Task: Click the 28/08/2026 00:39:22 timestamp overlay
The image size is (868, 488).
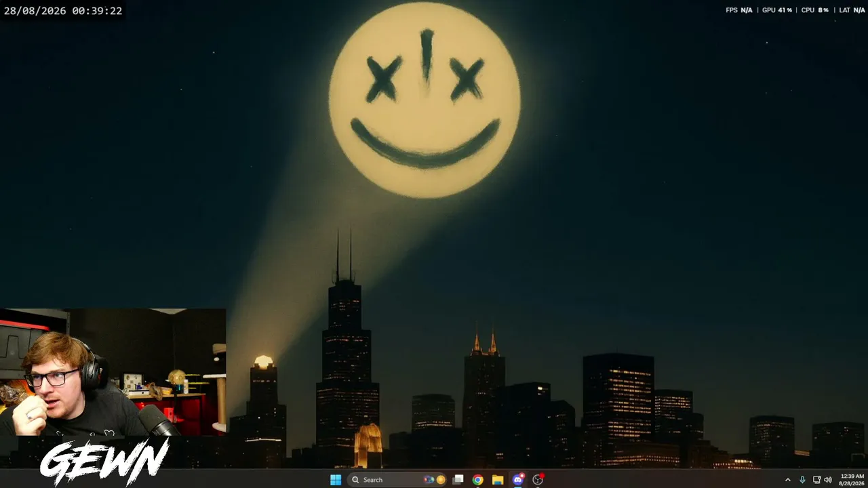Action: (63, 11)
